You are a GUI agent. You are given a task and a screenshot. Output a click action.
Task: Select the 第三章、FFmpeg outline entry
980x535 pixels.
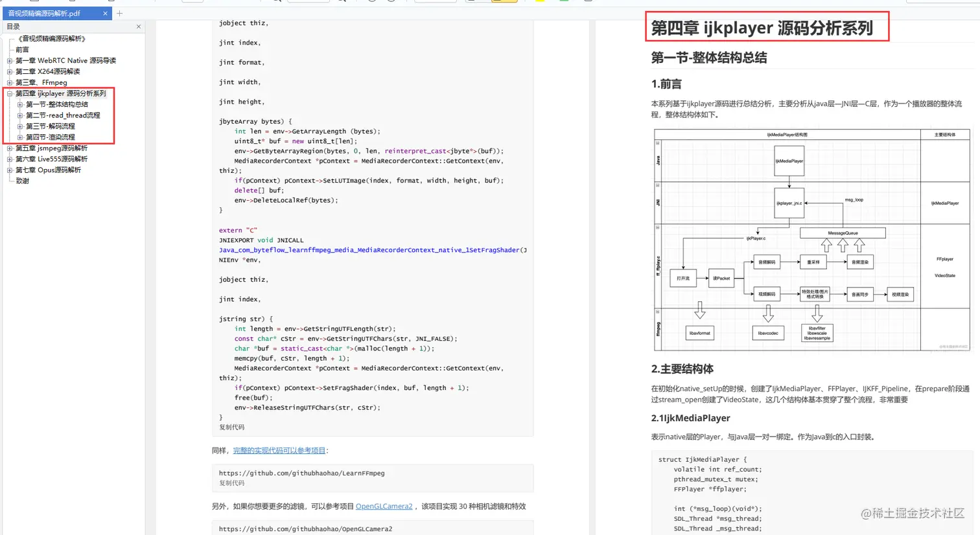pos(41,83)
